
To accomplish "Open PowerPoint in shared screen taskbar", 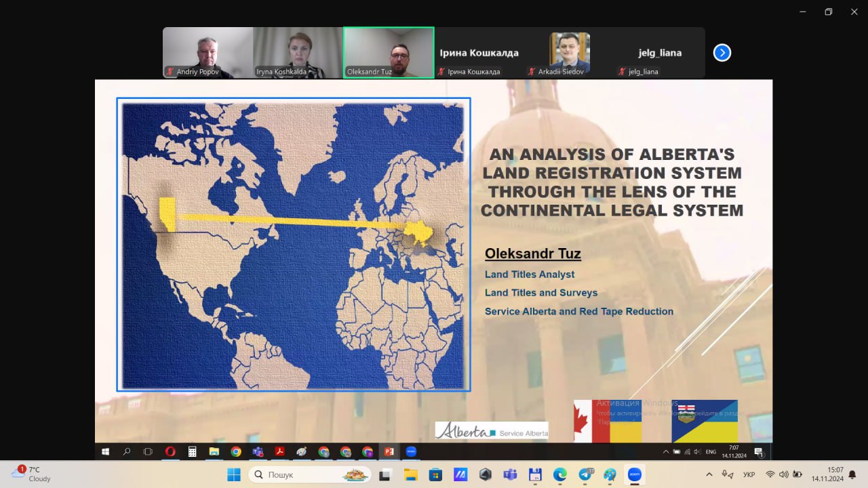I will (389, 451).
